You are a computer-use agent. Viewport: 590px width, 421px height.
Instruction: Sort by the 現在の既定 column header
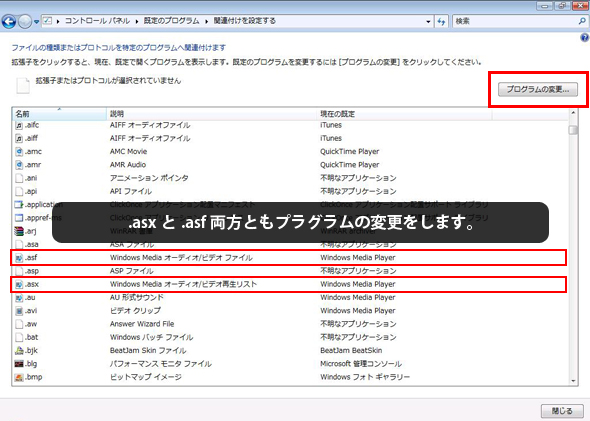point(404,114)
